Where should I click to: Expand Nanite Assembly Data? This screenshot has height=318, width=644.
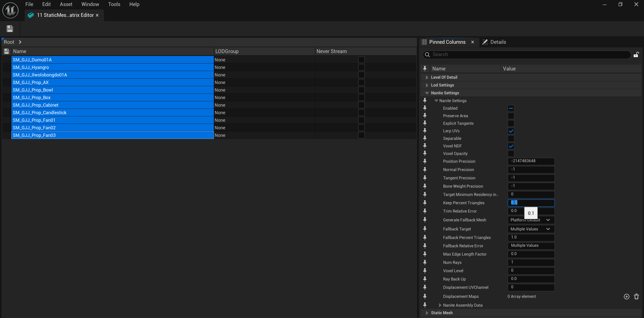pos(440,305)
